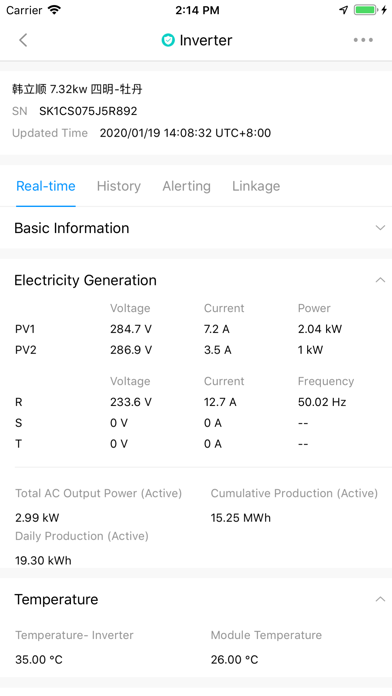Image resolution: width=392 pixels, height=696 pixels.
Task: Tap the Wi-Fi icon in status bar
Action: (x=54, y=10)
